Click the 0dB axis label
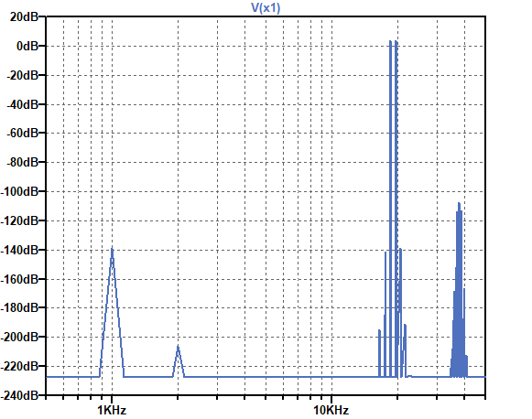The image size is (532, 419). tap(27, 46)
